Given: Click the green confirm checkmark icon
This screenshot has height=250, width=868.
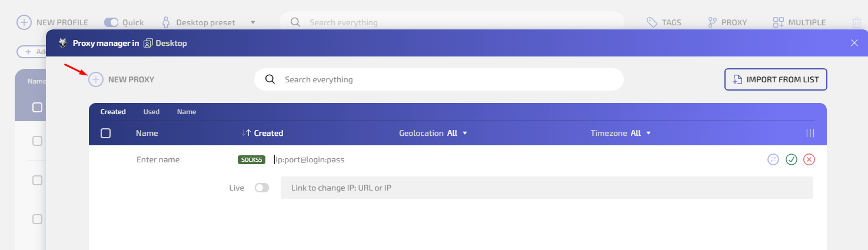Looking at the screenshot, I should (791, 159).
